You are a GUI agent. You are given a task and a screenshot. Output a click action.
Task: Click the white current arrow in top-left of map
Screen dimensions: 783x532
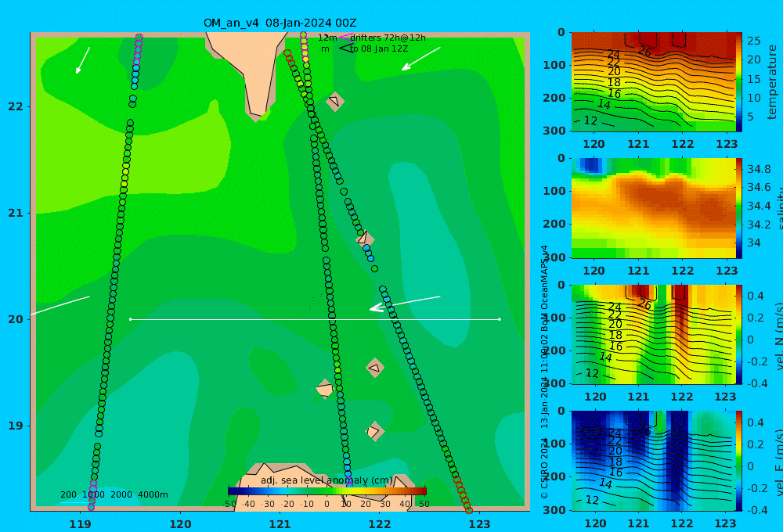(x=82, y=60)
